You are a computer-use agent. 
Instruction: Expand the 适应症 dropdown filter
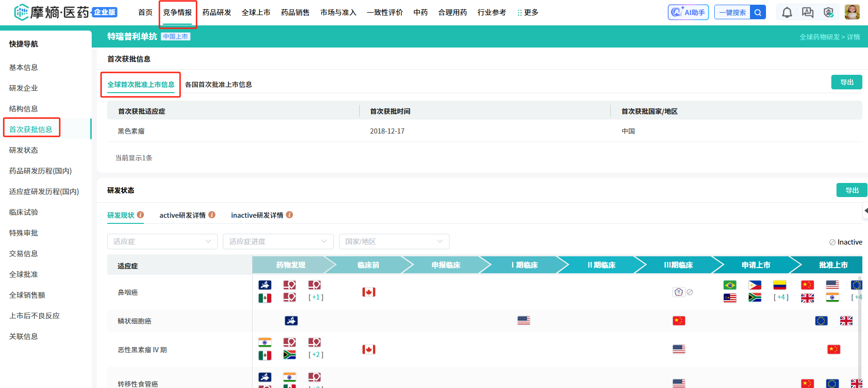pyautogui.click(x=162, y=241)
